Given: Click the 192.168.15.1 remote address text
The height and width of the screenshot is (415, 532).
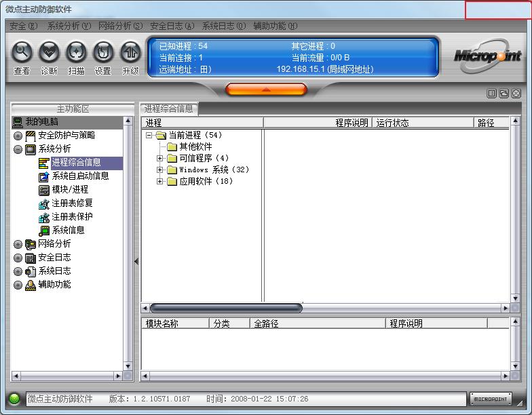Looking at the screenshot, I should 324,69.
